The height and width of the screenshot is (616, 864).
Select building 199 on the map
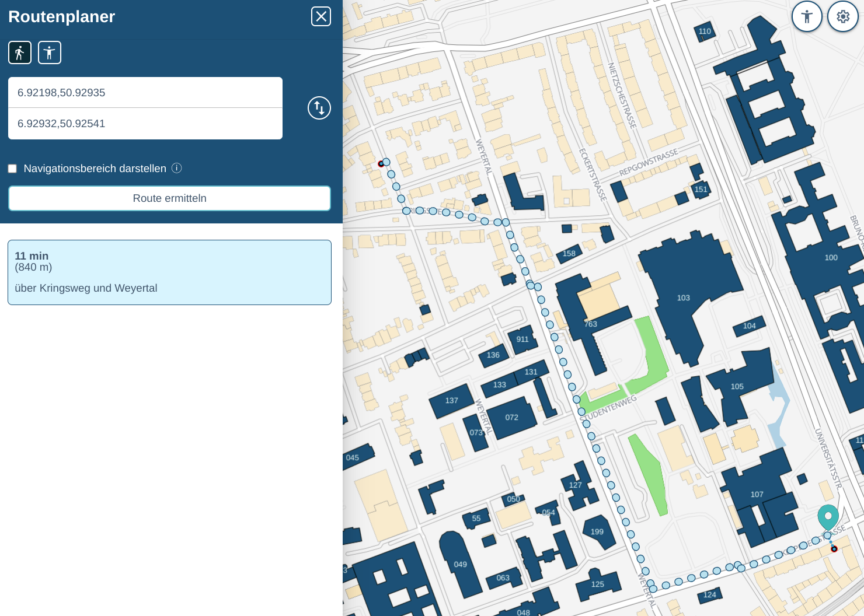(597, 531)
